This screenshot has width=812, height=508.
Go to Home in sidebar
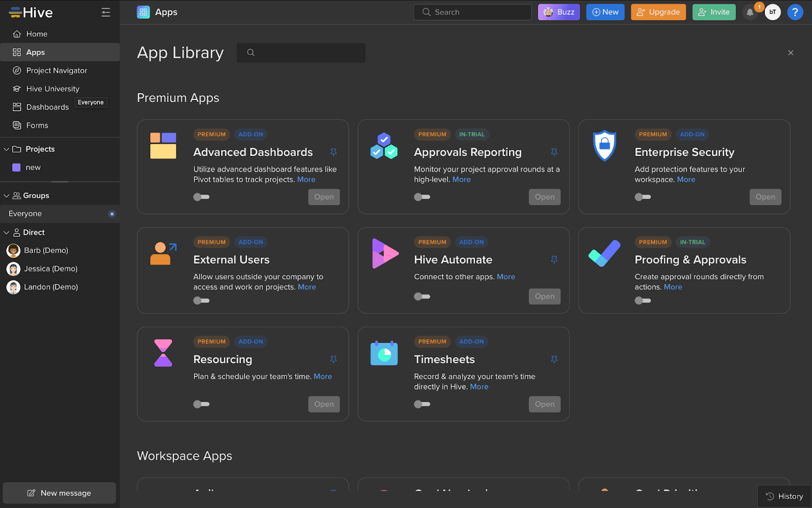(60, 34)
